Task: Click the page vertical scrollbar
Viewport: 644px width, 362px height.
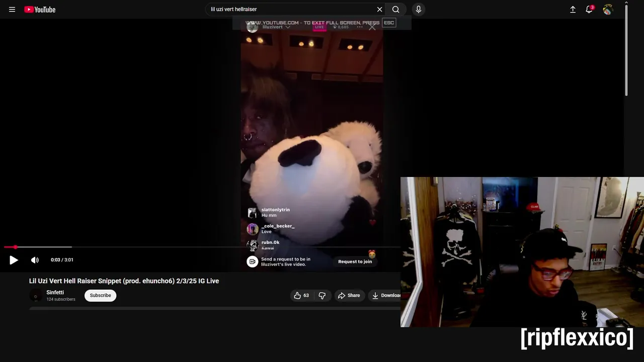Action: pyautogui.click(x=626, y=49)
